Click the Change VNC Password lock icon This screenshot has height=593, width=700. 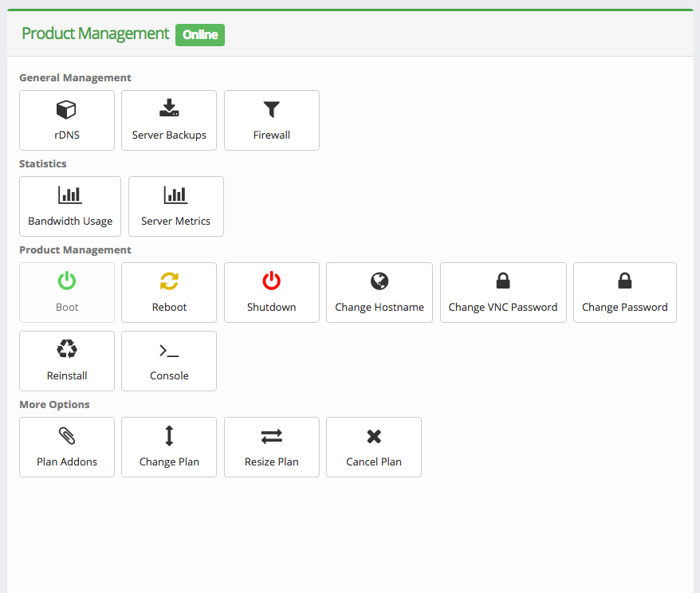click(x=503, y=281)
